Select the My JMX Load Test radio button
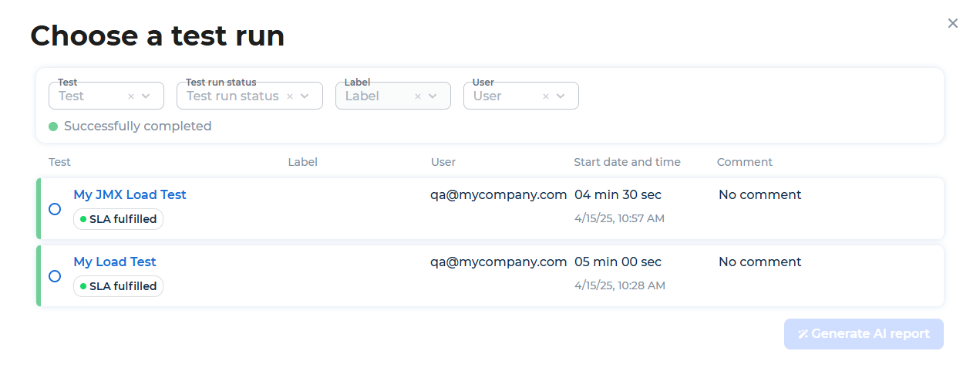This screenshot has width=980, height=368. (55, 209)
